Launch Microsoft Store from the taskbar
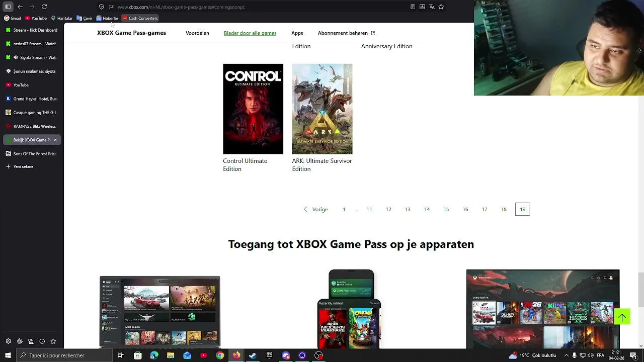The width and height of the screenshot is (644, 362). pos(138,355)
